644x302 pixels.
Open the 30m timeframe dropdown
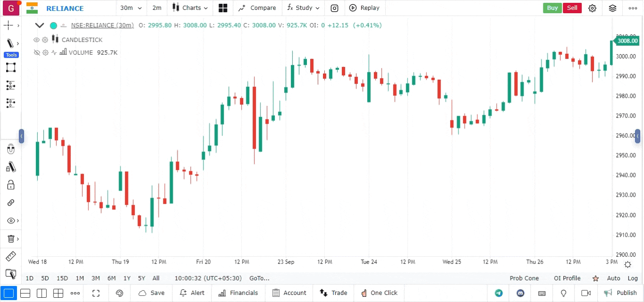point(130,8)
